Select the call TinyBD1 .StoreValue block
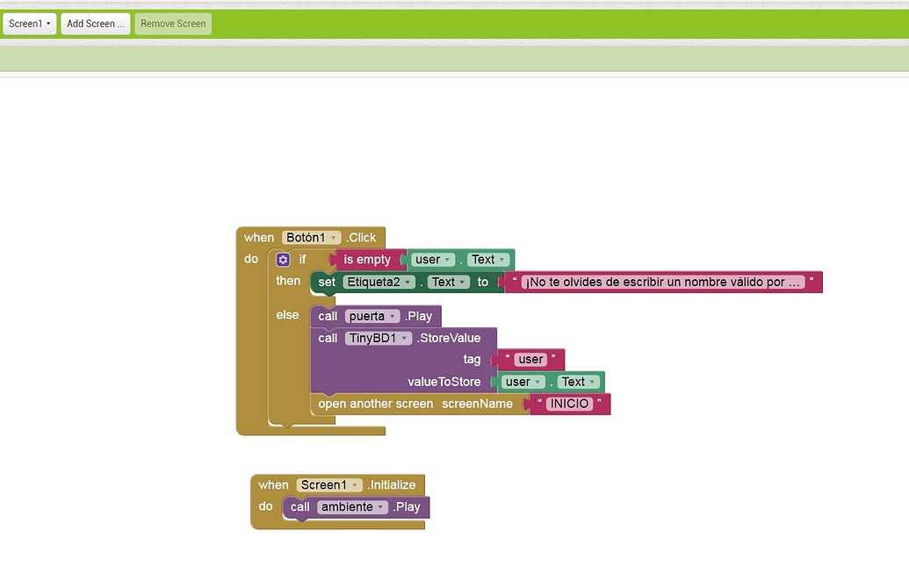The height and width of the screenshot is (588, 909). [448, 338]
